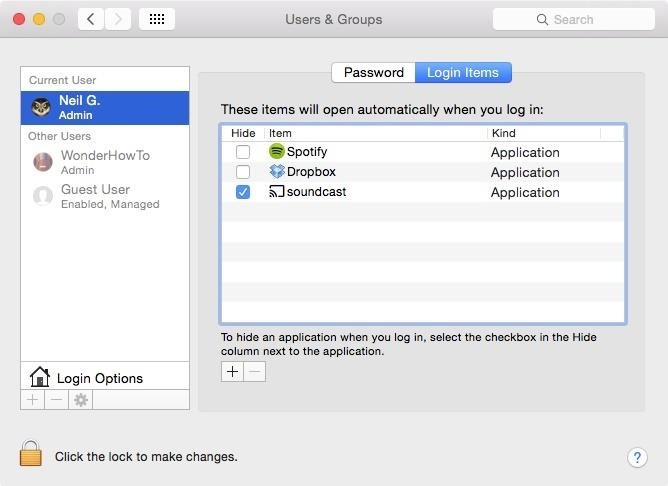Remove a user with sidebar minus button
Viewport: 668px width, 486px height.
57,400
